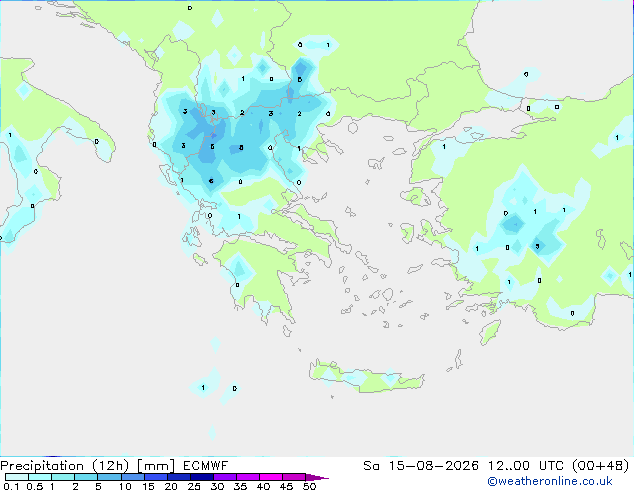Pick the 5–10 mm legend swatch

pos(109,477)
